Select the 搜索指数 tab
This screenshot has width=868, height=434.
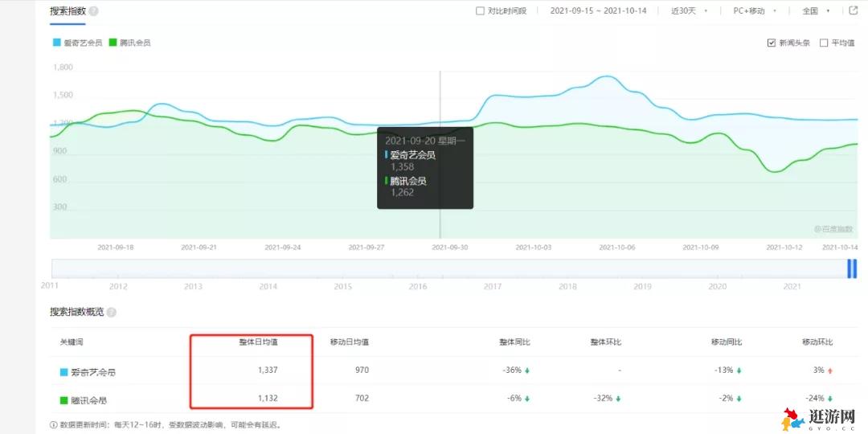coord(68,11)
